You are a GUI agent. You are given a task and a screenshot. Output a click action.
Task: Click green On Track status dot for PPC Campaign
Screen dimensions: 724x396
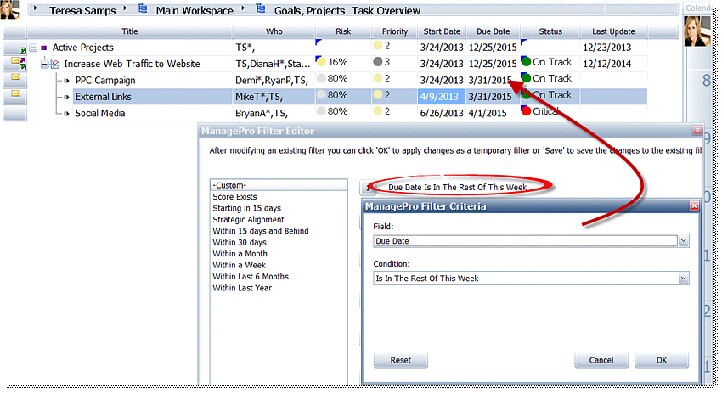pyautogui.click(x=526, y=78)
